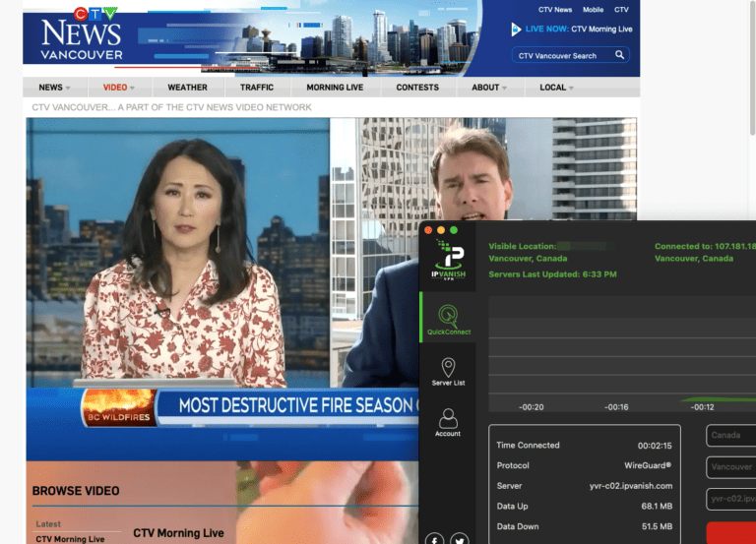Click the Data Up value 68.1 MB
The width and height of the screenshot is (756, 544).
pyautogui.click(x=657, y=507)
